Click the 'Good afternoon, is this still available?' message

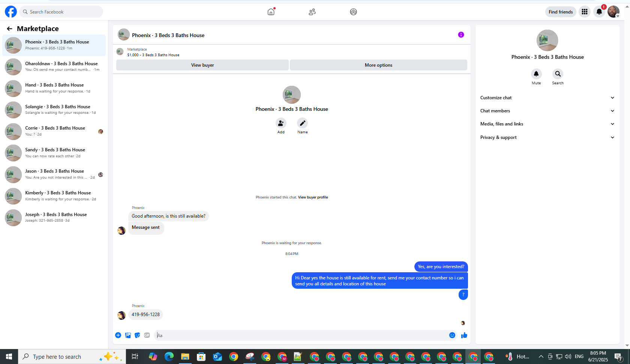coord(168,216)
